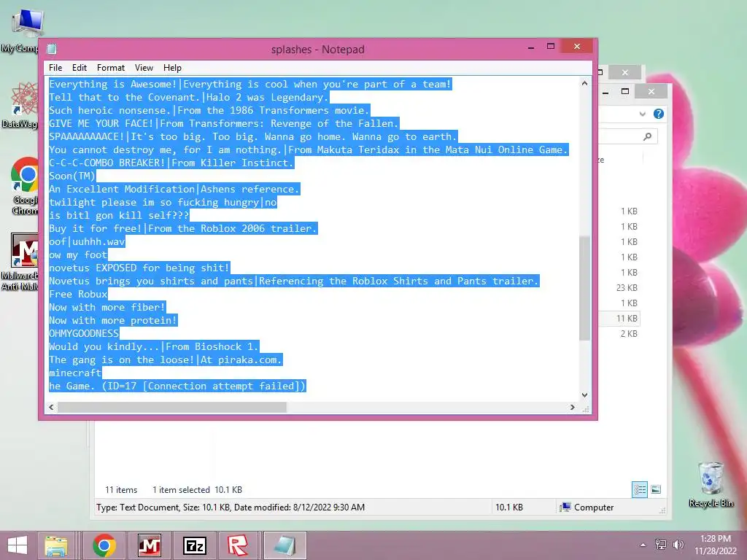Screen dimensions: 747x560
Task: Click the 'Everything is Awesome!' line
Action: tap(250, 85)
